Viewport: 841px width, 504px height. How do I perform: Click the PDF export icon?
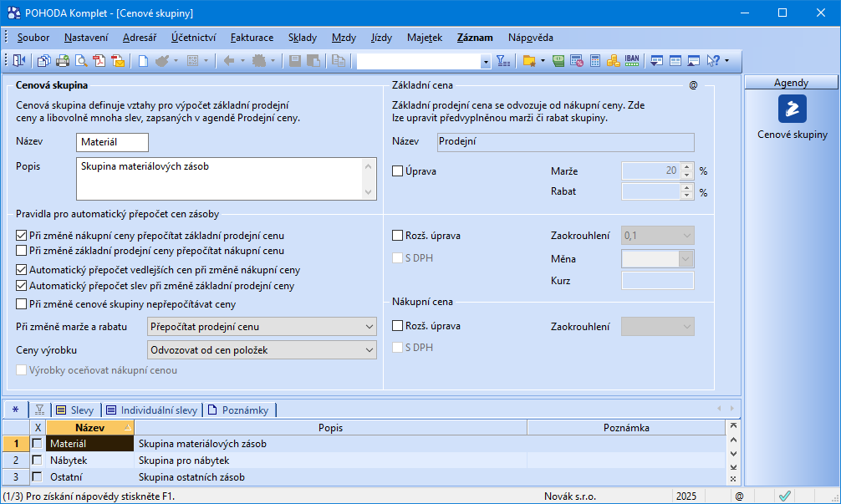pos(99,60)
